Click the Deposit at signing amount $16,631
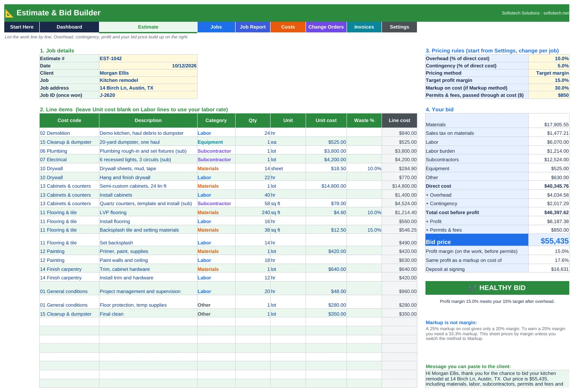 click(549, 269)
